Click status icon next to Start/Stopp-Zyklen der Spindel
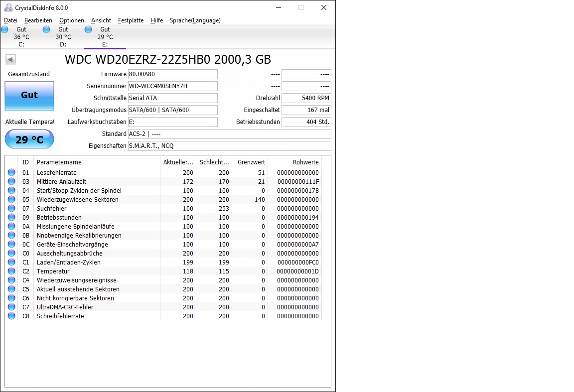This screenshot has width=574, height=392. tap(12, 190)
